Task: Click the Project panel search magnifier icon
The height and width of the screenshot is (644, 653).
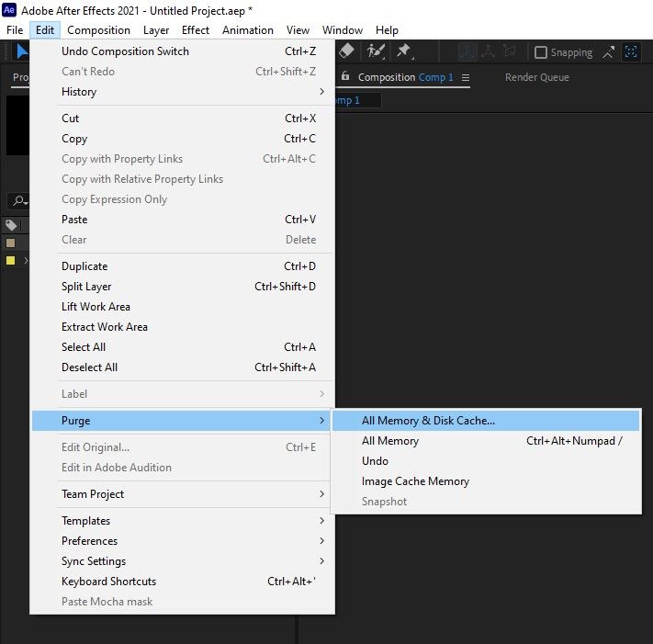Action: point(19,201)
